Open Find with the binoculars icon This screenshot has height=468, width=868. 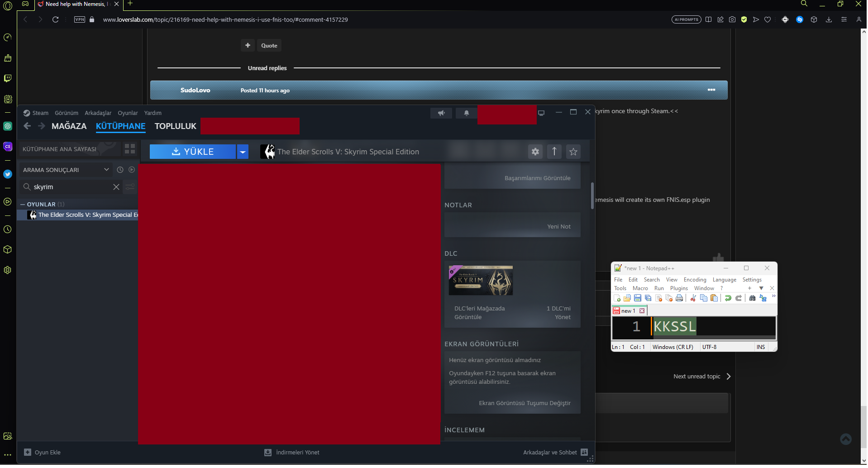(752, 298)
